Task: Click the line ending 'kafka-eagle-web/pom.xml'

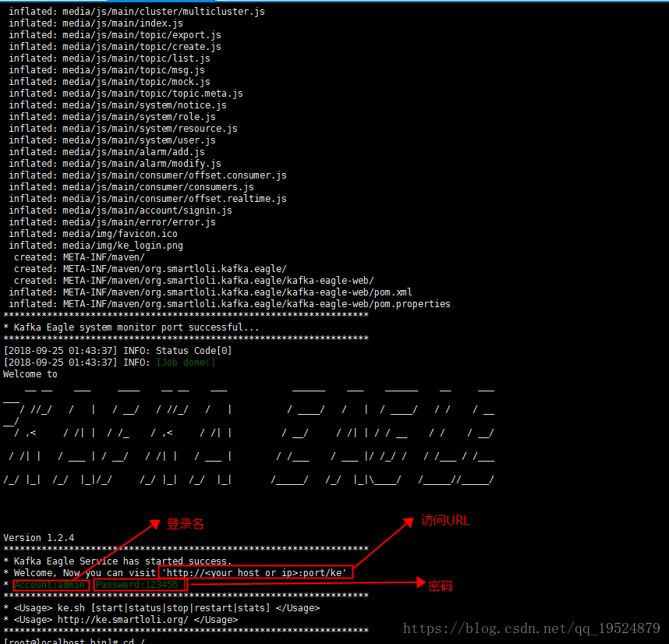Action: [x=211, y=292]
